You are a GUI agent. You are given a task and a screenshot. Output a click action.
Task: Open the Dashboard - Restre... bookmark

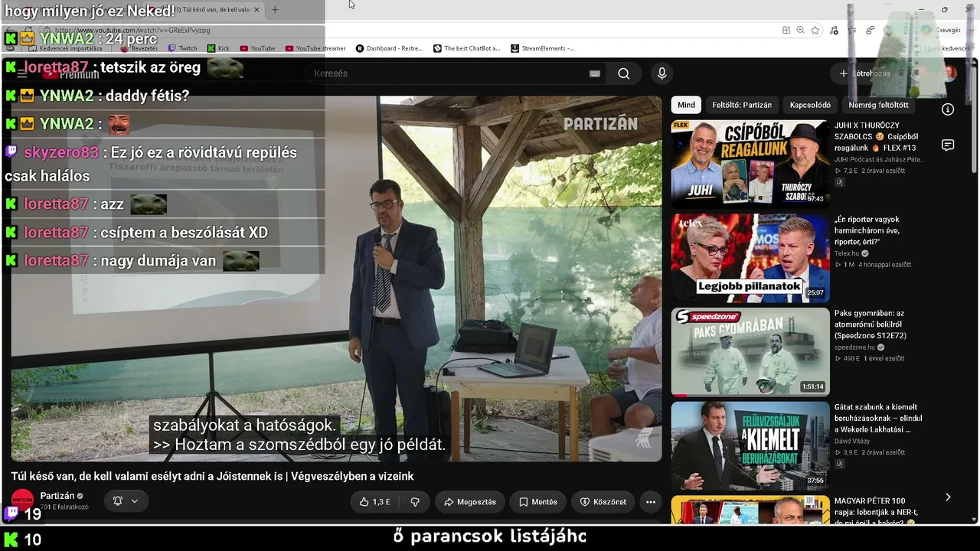click(389, 48)
